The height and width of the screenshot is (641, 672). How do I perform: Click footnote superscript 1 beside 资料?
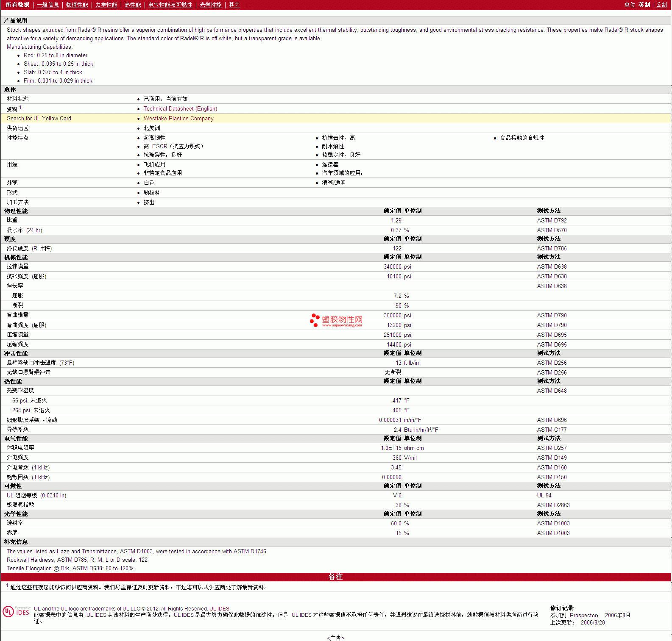point(20,108)
